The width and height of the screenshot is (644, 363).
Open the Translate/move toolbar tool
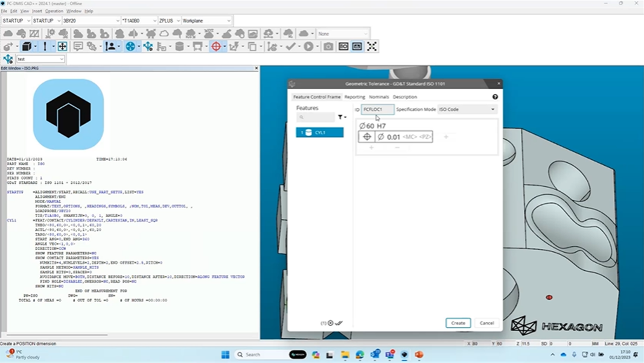[x=62, y=46]
